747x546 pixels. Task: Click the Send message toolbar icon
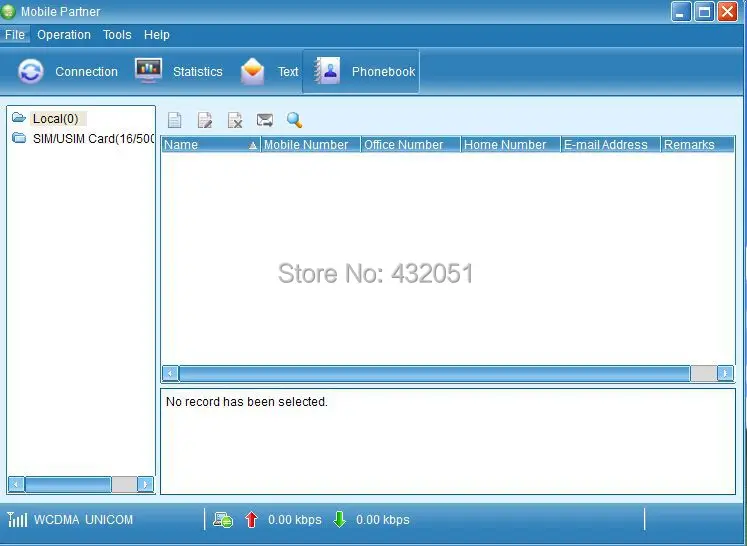pyautogui.click(x=265, y=120)
